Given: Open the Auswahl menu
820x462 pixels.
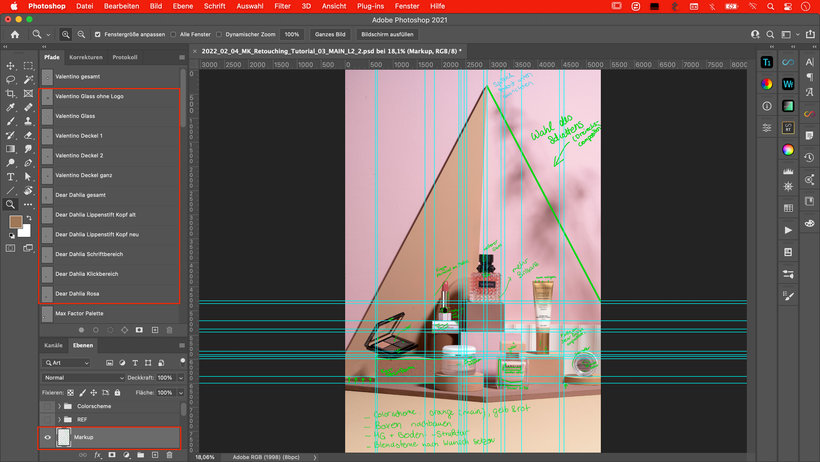Looking at the screenshot, I should coord(249,6).
